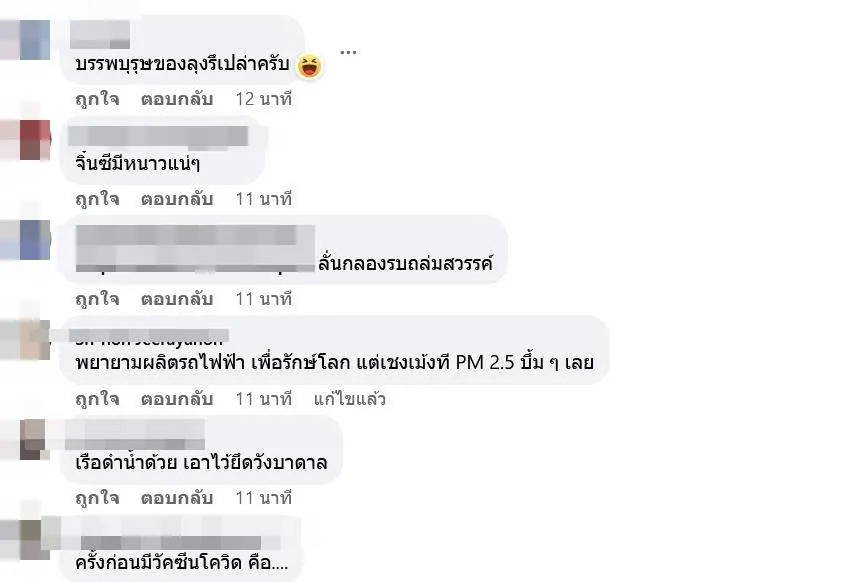Reply to the ลั่นกลองรบถล่มสวรรค์ comment
This screenshot has width=842, height=582.
177,299
